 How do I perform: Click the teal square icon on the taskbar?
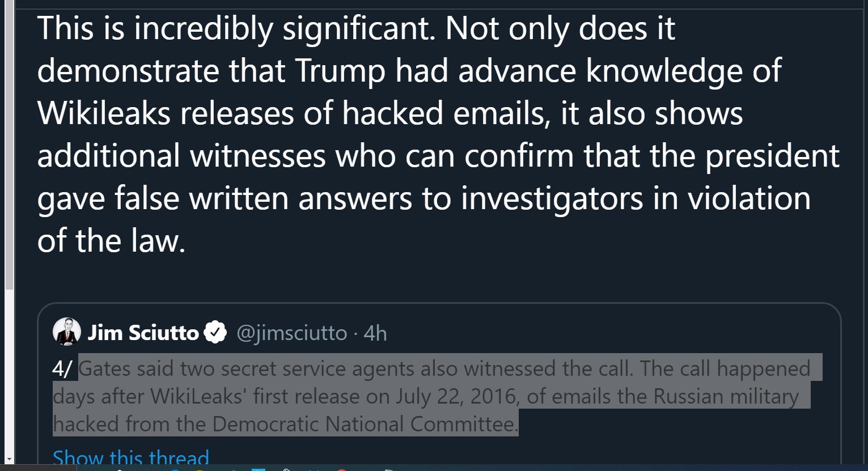(259, 469)
